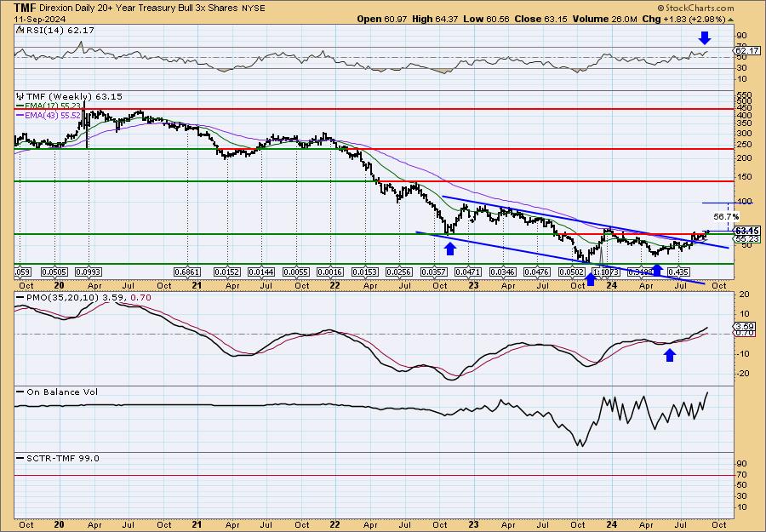Click the 0.0346 dividend marker
Image resolution: width=766 pixels, height=532 pixels.
point(503,272)
